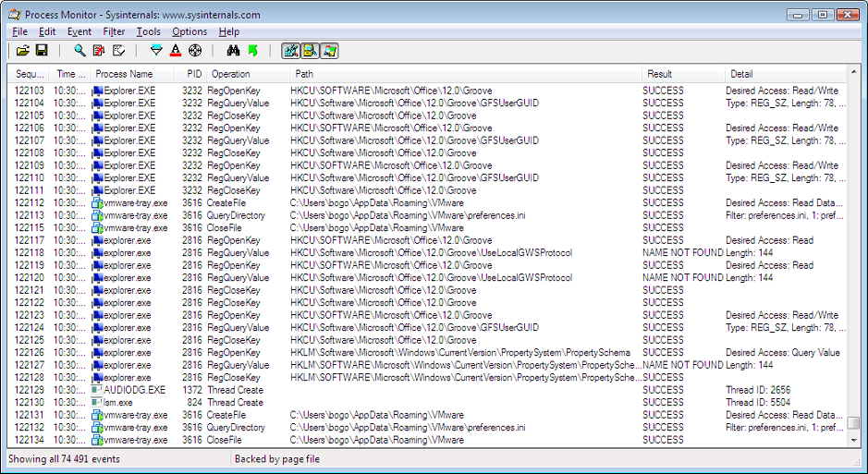
Task: Click Process Monitor title bar app icon
Action: click(x=15, y=15)
